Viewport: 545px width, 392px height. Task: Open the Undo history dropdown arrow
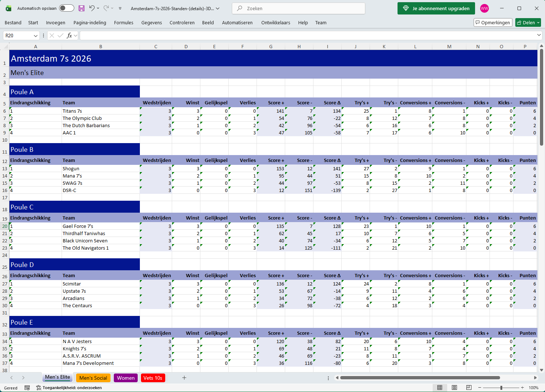click(98, 8)
